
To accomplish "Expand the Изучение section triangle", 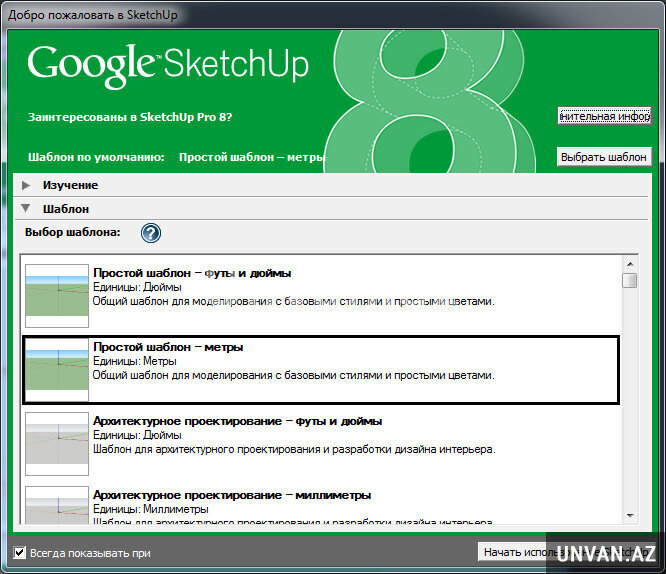I will point(26,185).
